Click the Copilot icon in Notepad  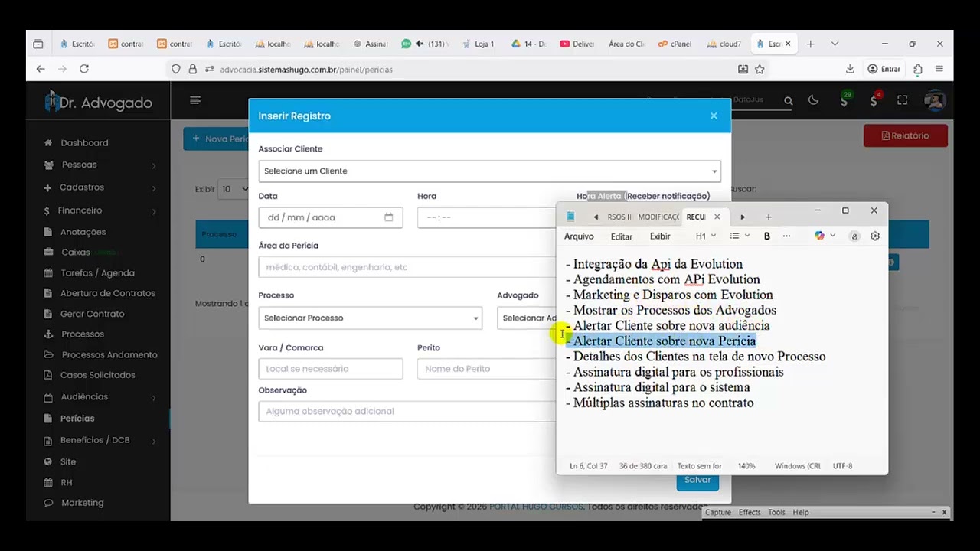(x=820, y=236)
